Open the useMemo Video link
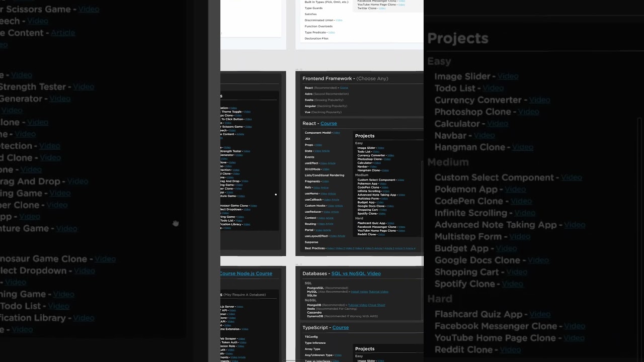 tap(324, 194)
